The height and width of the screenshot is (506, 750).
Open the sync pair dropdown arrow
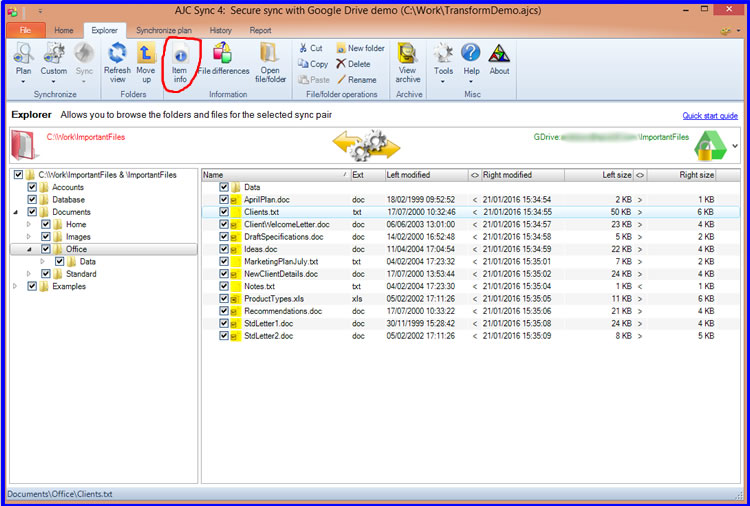pos(735,146)
